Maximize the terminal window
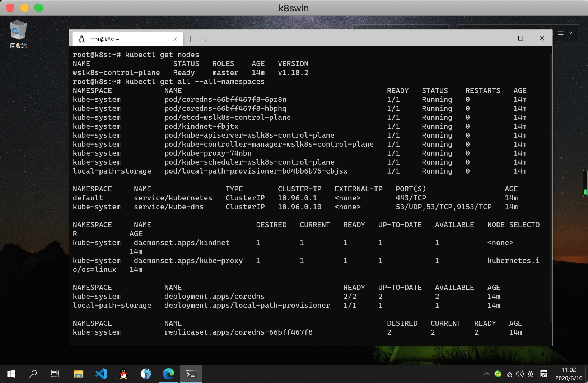 521,38
